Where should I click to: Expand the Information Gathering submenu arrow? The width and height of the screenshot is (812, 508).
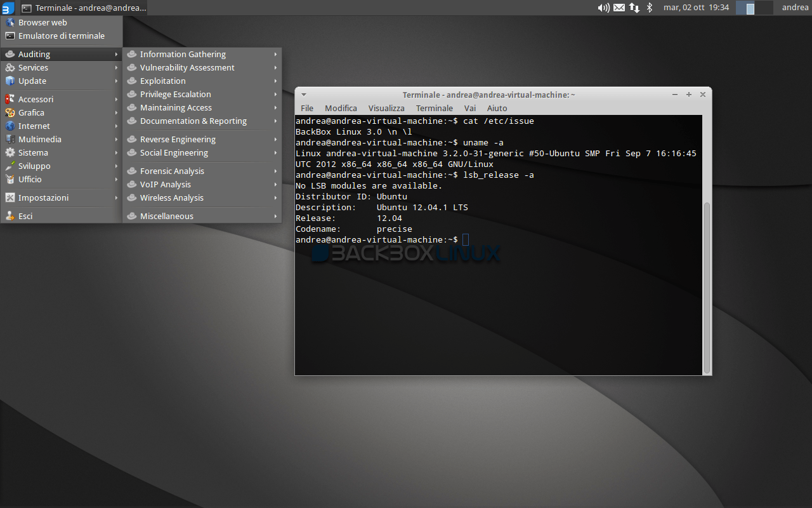tap(275, 54)
